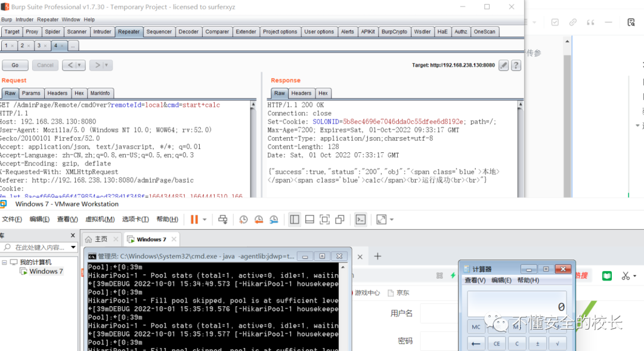Open the BurpCrypto tab
Viewport: 644px width, 351px height.
coord(394,32)
